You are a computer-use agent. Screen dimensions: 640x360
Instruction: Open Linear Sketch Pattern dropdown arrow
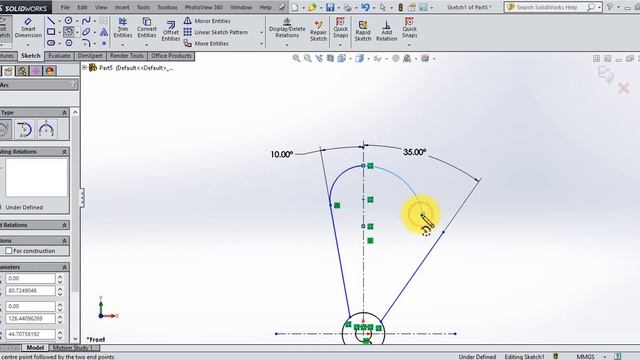click(x=262, y=32)
